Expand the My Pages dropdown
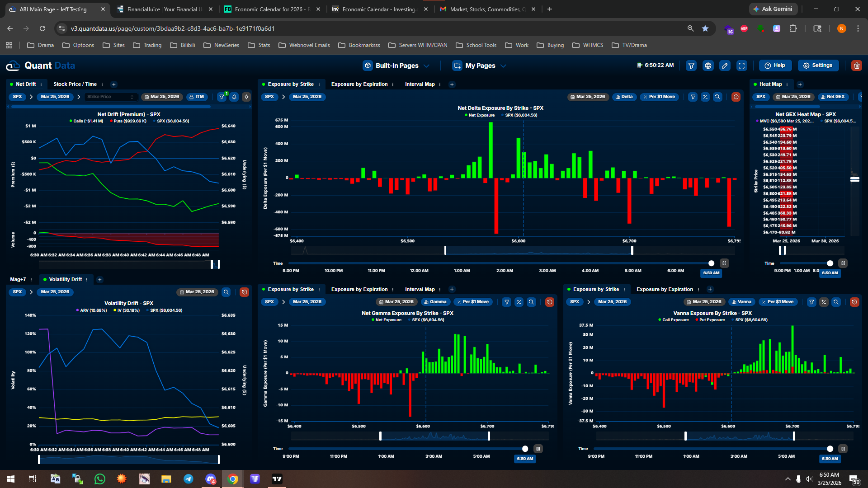This screenshot has height=488, width=868. [480, 66]
